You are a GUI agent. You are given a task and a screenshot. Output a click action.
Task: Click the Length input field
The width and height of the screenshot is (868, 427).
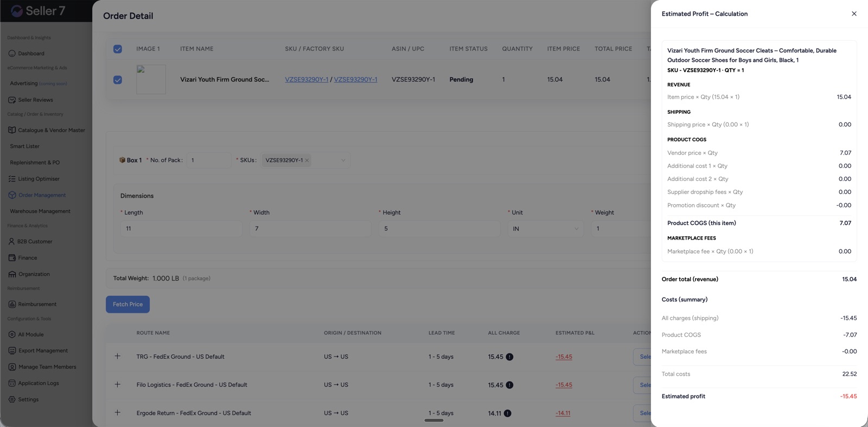pyautogui.click(x=181, y=229)
